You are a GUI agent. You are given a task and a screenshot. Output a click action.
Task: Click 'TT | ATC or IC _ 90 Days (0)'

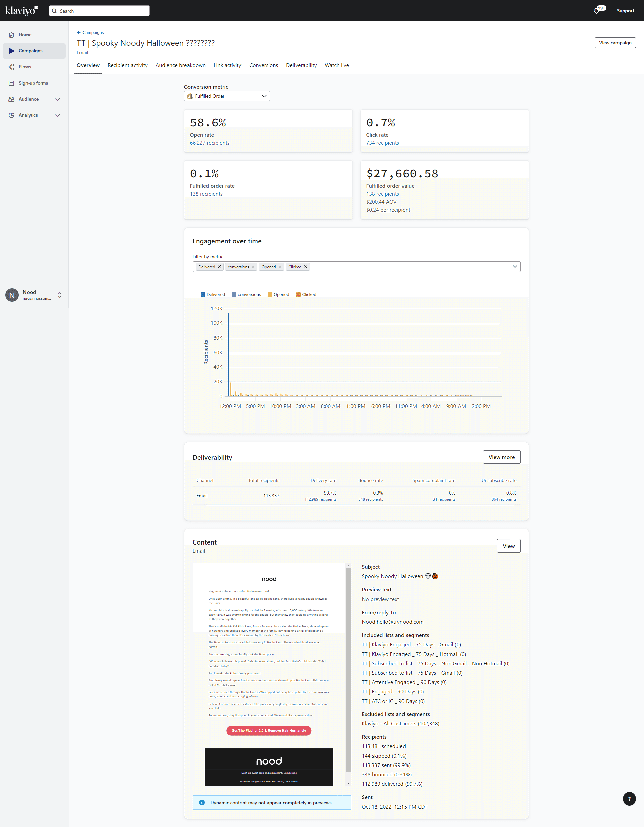(393, 702)
